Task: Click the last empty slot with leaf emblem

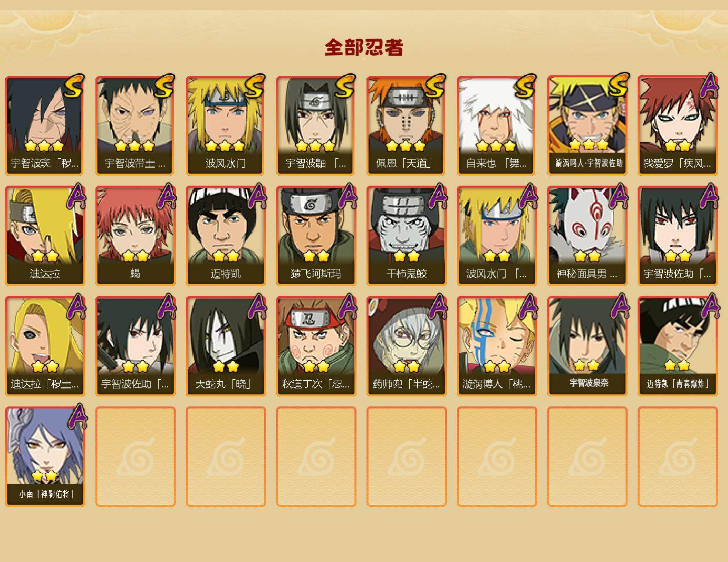Action: point(677,457)
